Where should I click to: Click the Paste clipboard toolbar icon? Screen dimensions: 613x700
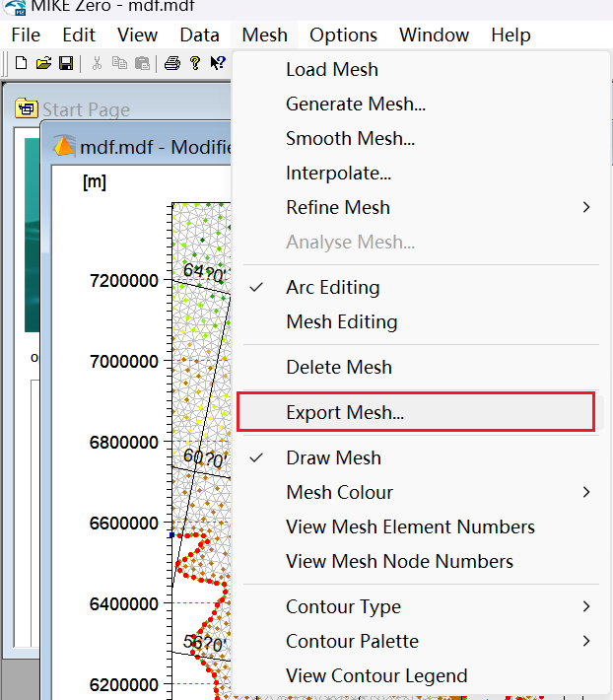[x=142, y=63]
